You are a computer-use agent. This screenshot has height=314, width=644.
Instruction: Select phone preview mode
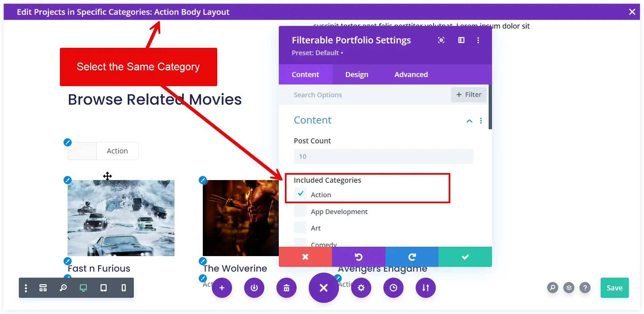coord(124,288)
